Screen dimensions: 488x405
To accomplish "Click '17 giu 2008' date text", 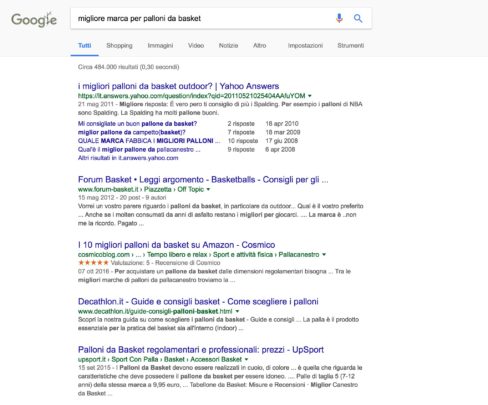I will pos(282,141).
